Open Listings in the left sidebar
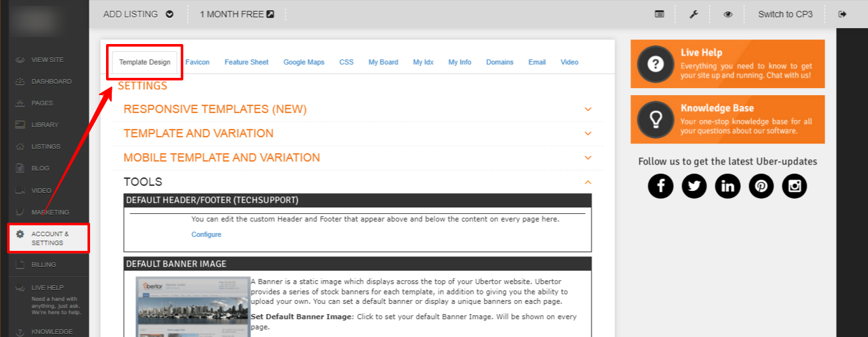 coord(45,147)
